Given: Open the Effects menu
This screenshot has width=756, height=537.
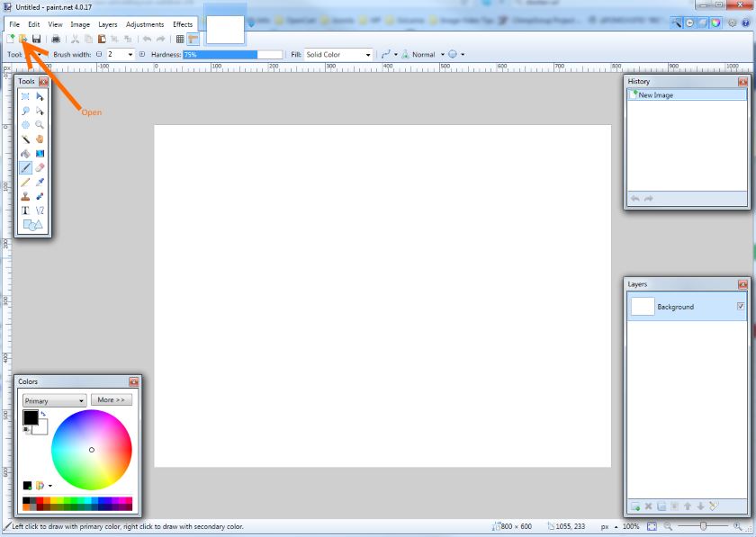Looking at the screenshot, I should click(x=183, y=24).
